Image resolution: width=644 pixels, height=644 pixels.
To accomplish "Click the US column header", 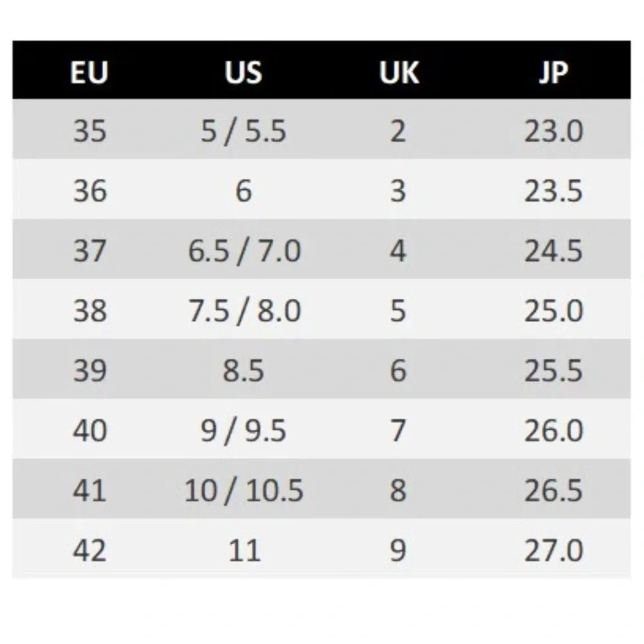I will (243, 73).
